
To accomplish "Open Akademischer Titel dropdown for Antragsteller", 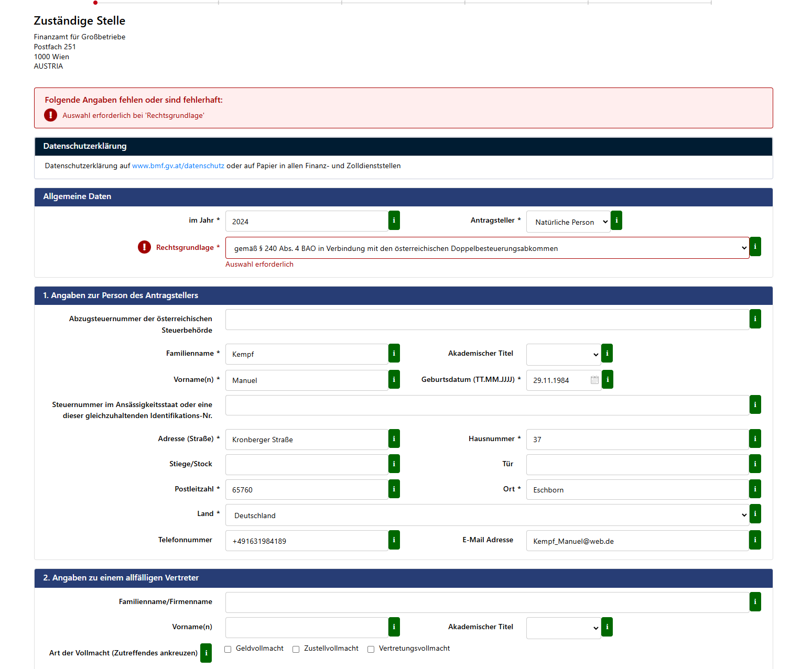I will pyautogui.click(x=564, y=355).
